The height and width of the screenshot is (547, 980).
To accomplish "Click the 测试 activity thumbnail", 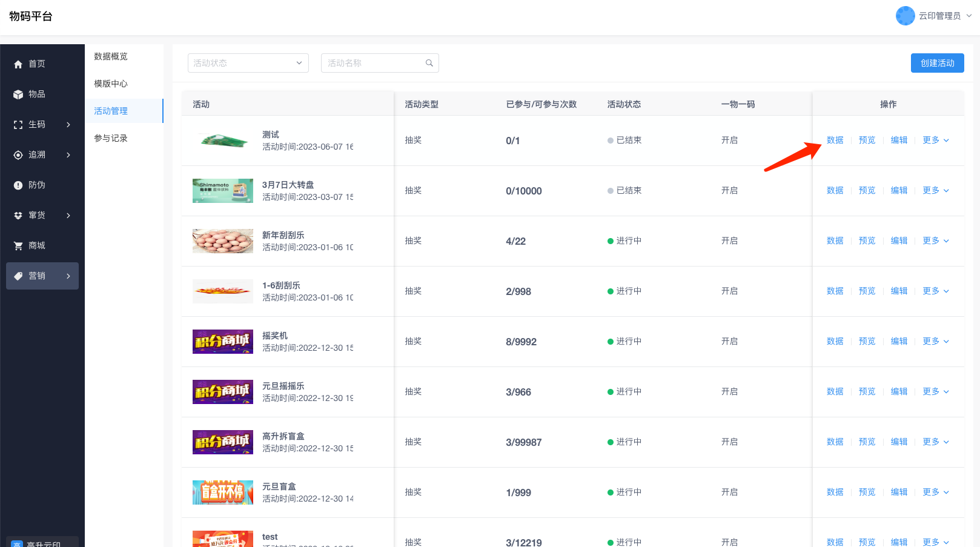I will pos(223,141).
